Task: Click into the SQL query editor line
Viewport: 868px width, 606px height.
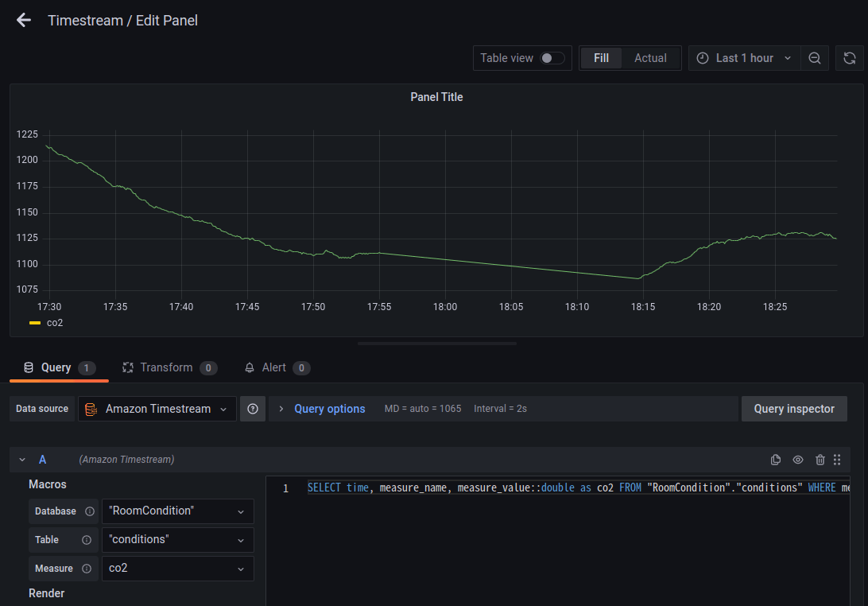Action: pyautogui.click(x=578, y=488)
